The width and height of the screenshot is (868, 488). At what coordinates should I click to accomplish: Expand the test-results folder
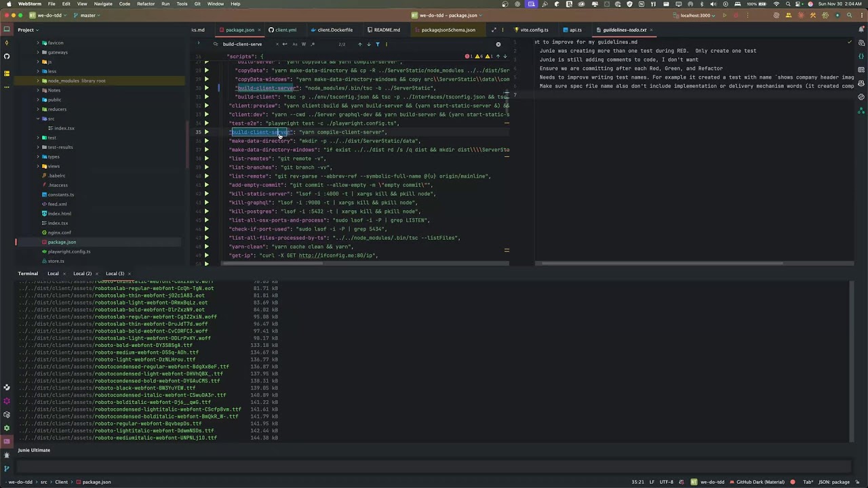(38, 147)
